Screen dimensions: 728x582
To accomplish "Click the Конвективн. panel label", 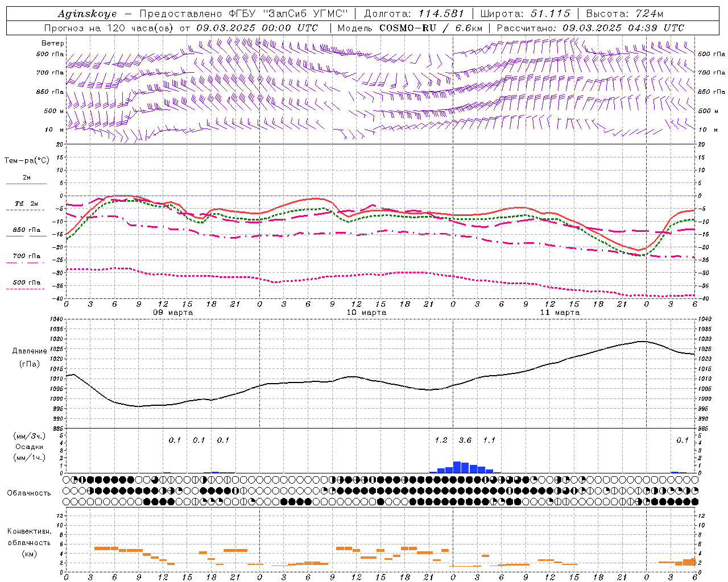I will [29, 531].
